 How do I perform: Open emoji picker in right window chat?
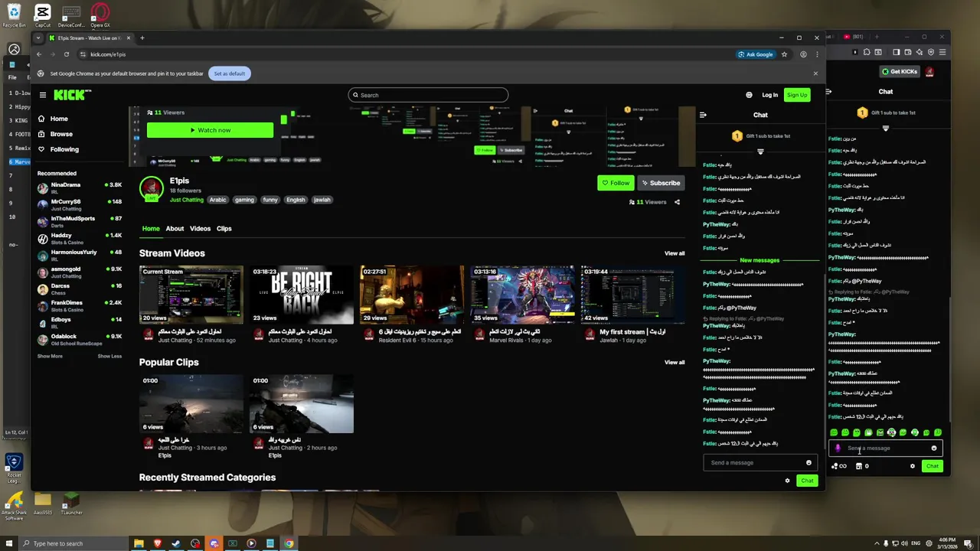933,448
